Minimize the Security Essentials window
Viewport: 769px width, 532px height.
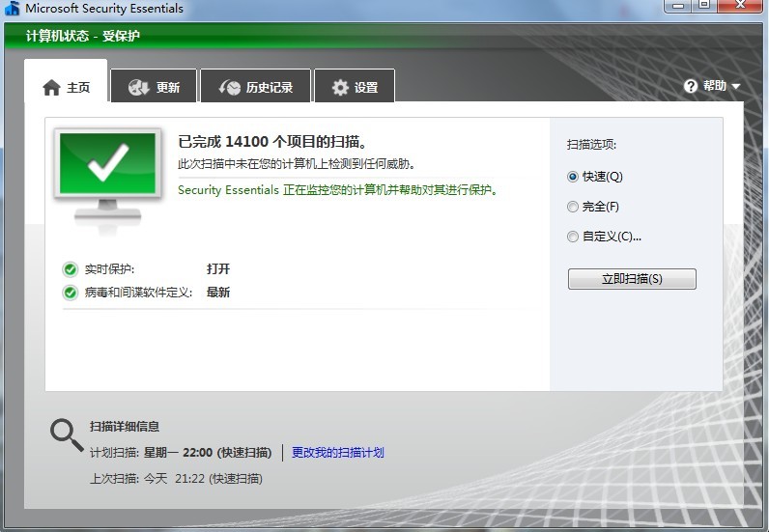click(x=679, y=6)
